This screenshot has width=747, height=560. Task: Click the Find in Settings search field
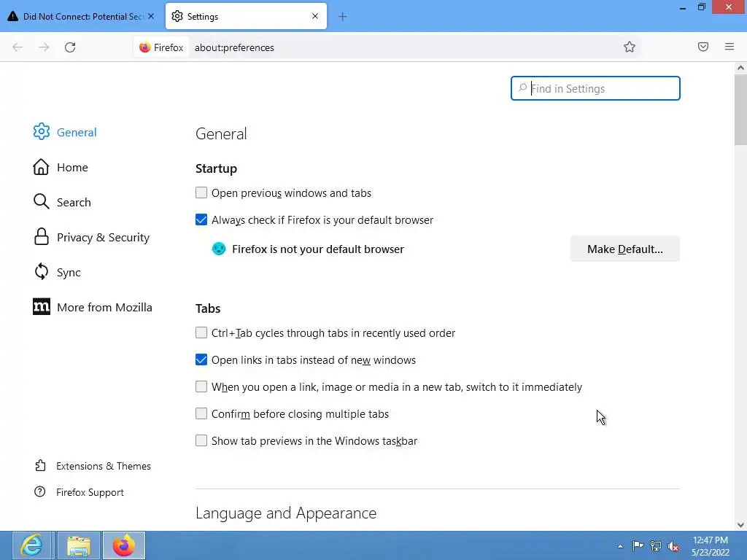595,88
